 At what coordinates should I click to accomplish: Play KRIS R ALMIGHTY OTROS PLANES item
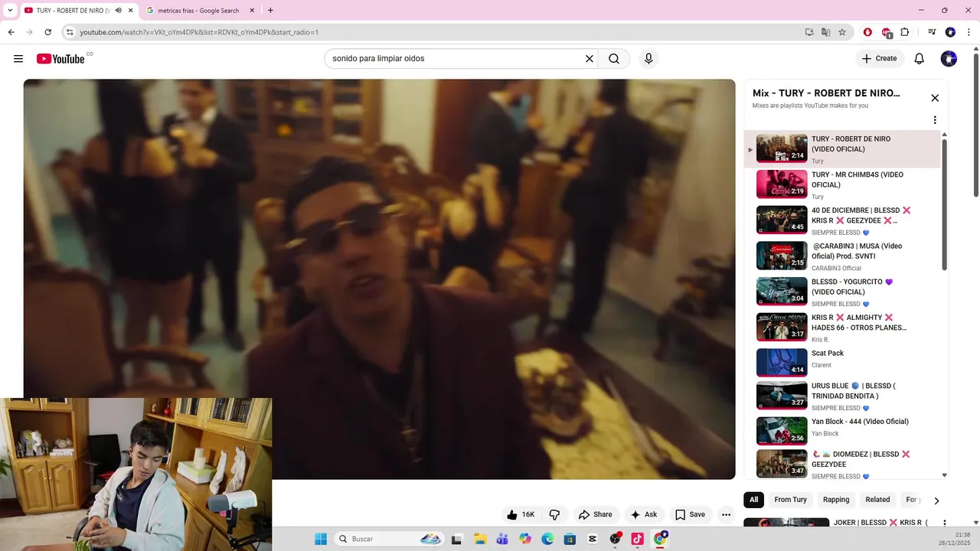tap(842, 327)
